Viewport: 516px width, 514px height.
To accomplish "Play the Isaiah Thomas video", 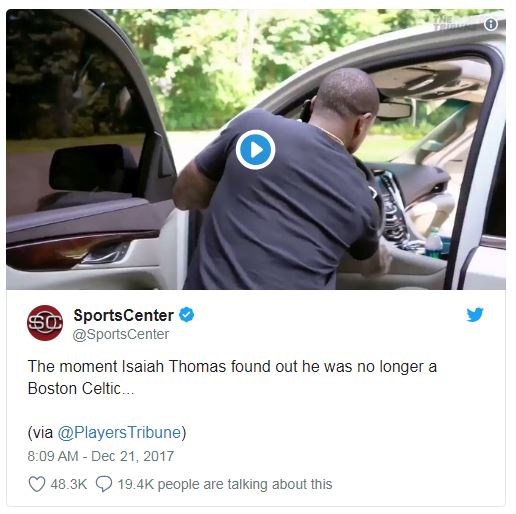I will pyautogui.click(x=255, y=150).
